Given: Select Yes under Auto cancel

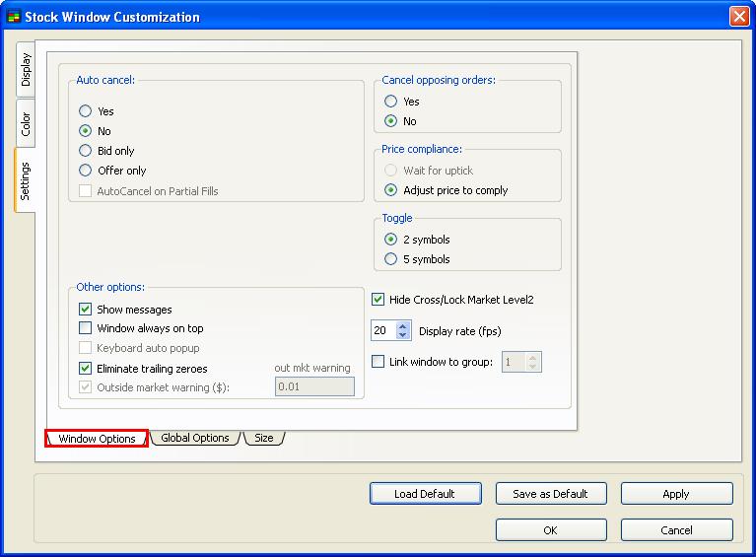Looking at the screenshot, I should point(86,111).
